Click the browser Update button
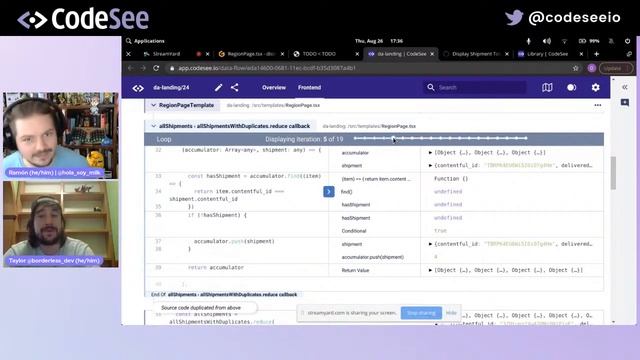 [x=616, y=68]
